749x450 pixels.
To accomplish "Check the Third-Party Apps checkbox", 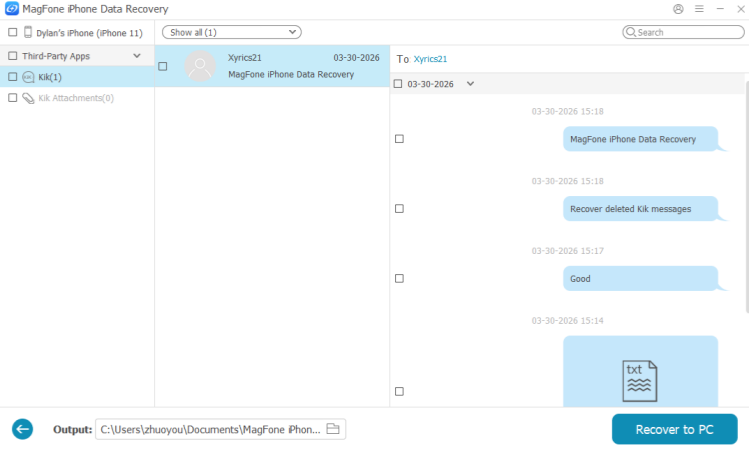I will [13, 56].
